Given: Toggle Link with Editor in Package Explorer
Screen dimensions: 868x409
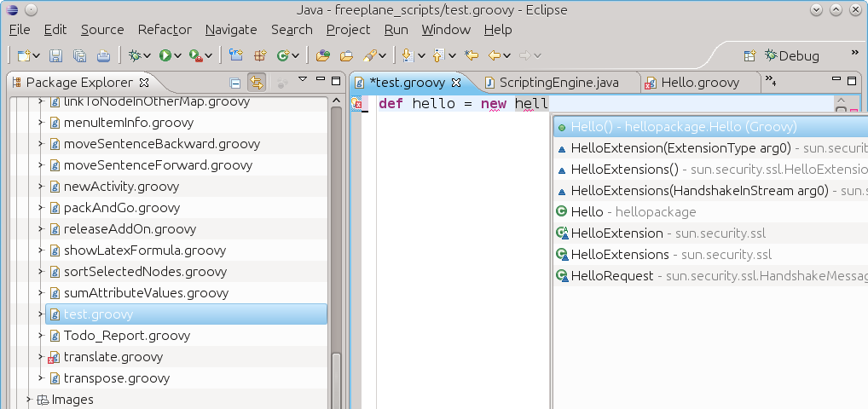Looking at the screenshot, I should pyautogui.click(x=256, y=83).
